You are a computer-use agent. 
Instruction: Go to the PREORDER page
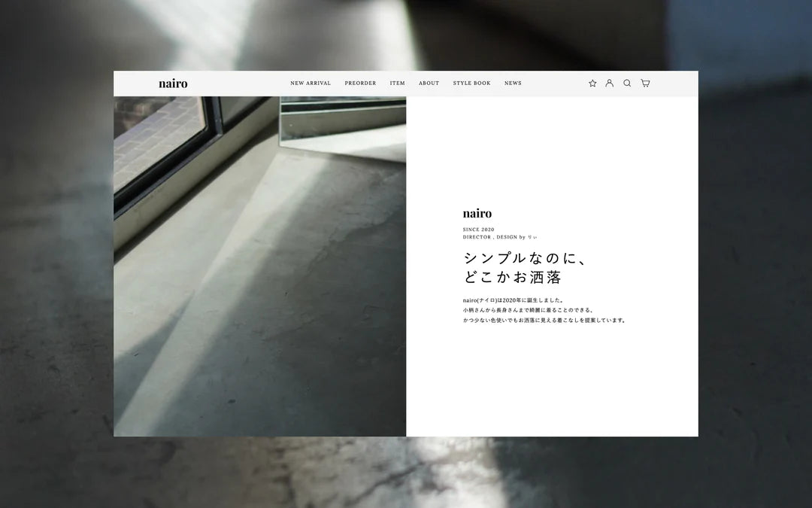point(360,84)
